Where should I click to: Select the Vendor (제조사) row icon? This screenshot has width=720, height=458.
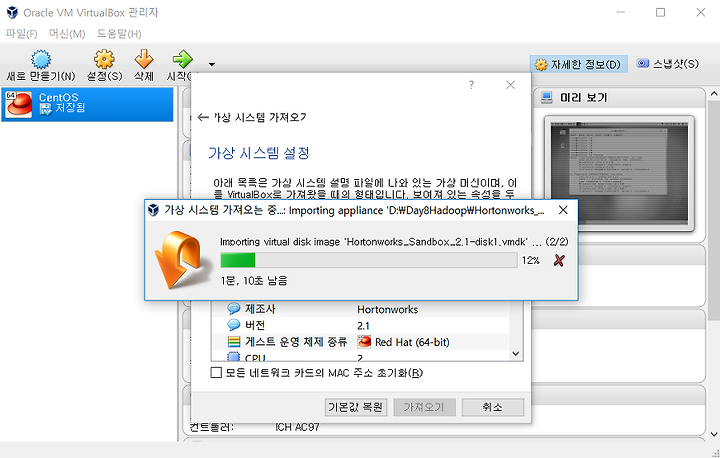(x=234, y=309)
